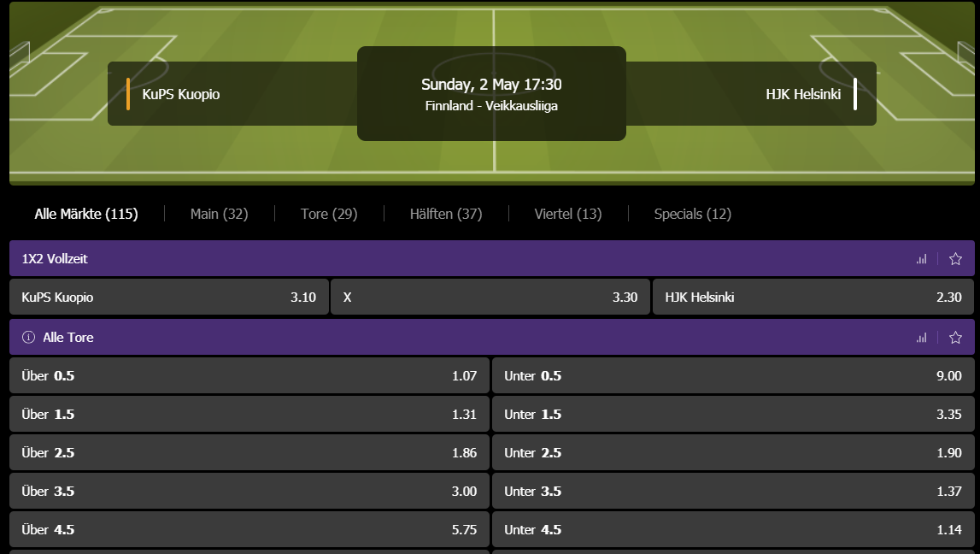Viewport: 980px width, 554px height.
Task: Open statistics icon in 1X2 Vollzeit header
Action: click(921, 259)
